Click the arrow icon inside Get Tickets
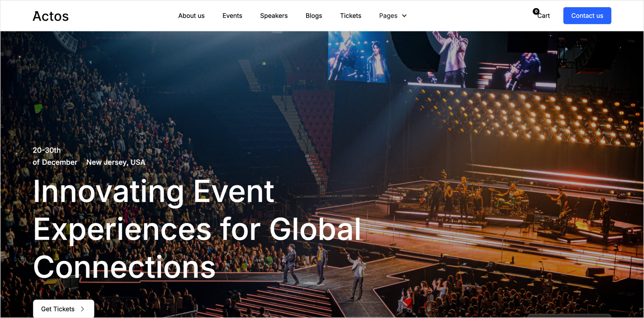The image size is (644, 318). (83, 309)
